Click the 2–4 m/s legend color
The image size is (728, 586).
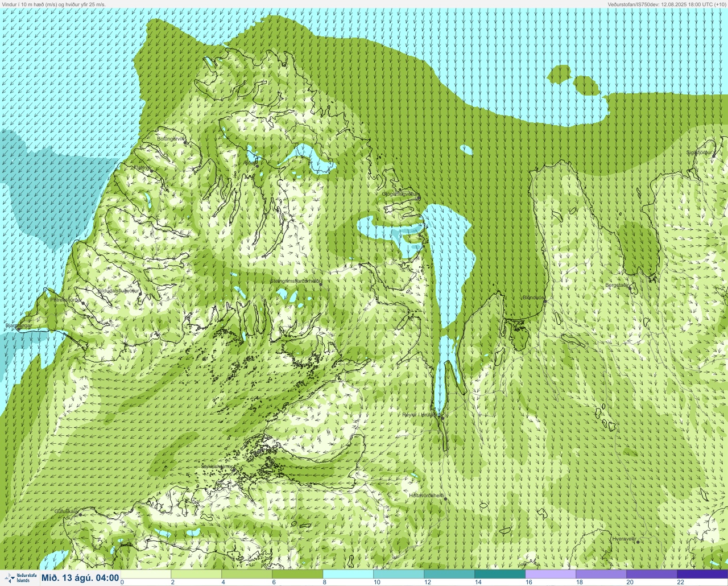pyautogui.click(x=196, y=573)
